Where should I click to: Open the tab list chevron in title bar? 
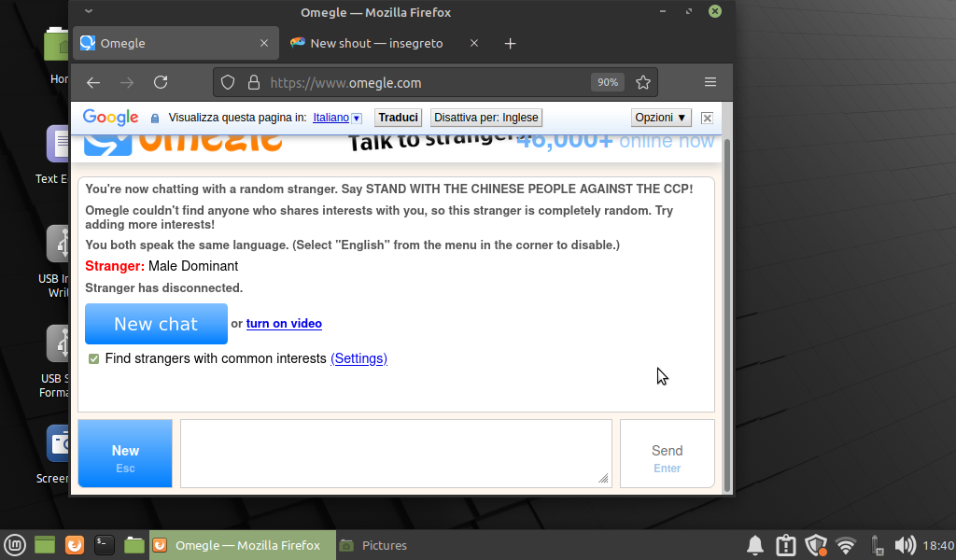point(89,11)
